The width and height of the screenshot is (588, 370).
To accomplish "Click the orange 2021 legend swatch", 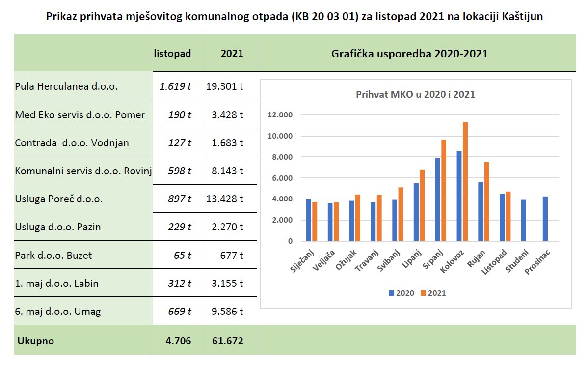I will click(424, 293).
